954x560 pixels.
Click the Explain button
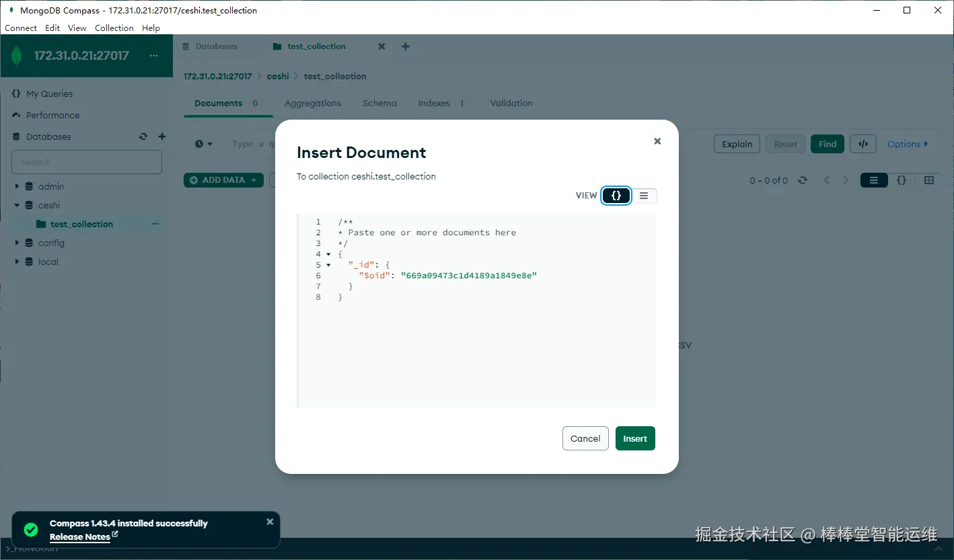[737, 144]
